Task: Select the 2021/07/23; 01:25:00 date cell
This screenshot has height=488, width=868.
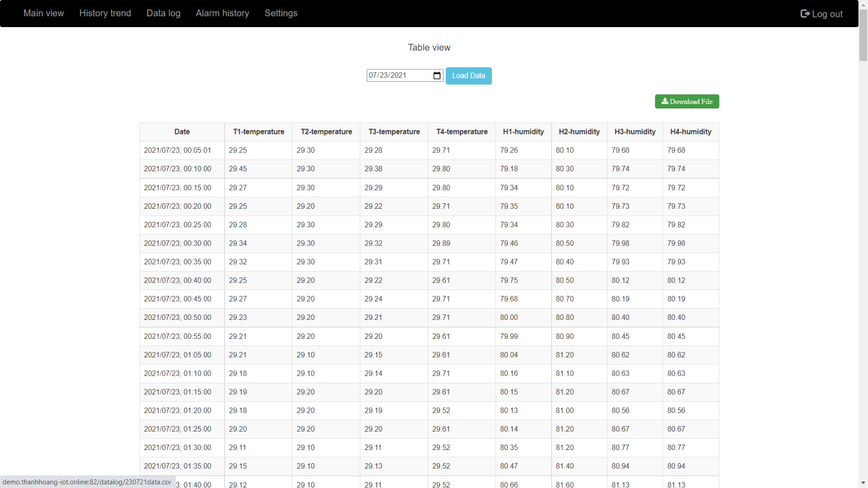Action: (182, 429)
